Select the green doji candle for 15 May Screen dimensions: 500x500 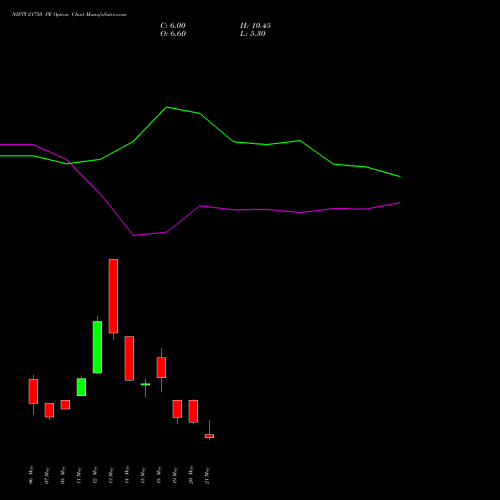145,385
